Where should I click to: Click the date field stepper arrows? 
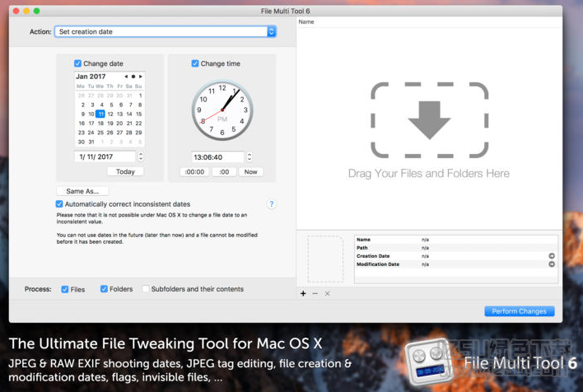[141, 156]
